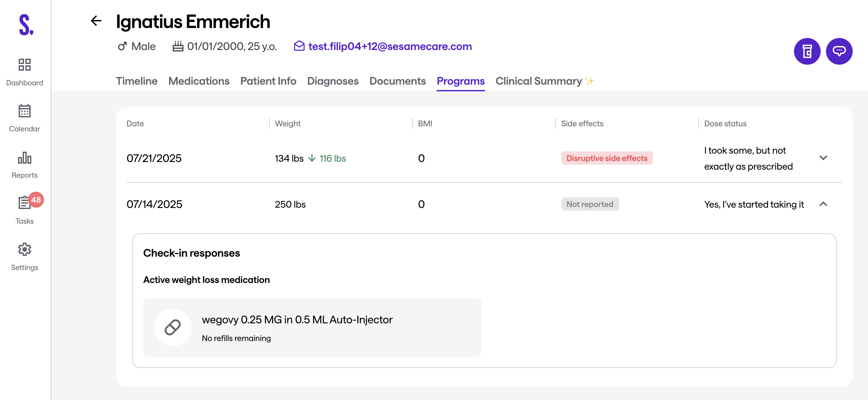This screenshot has height=400, width=868.
Task: Click the wegovy 0.25 MG medication card
Action: (x=312, y=327)
